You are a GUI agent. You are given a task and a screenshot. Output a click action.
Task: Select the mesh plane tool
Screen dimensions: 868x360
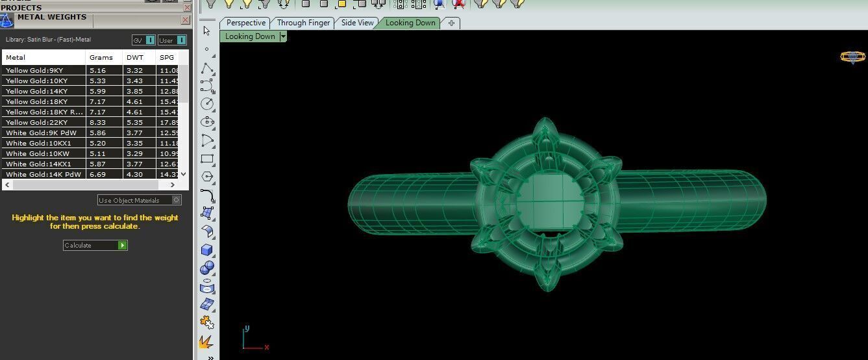[x=206, y=303]
